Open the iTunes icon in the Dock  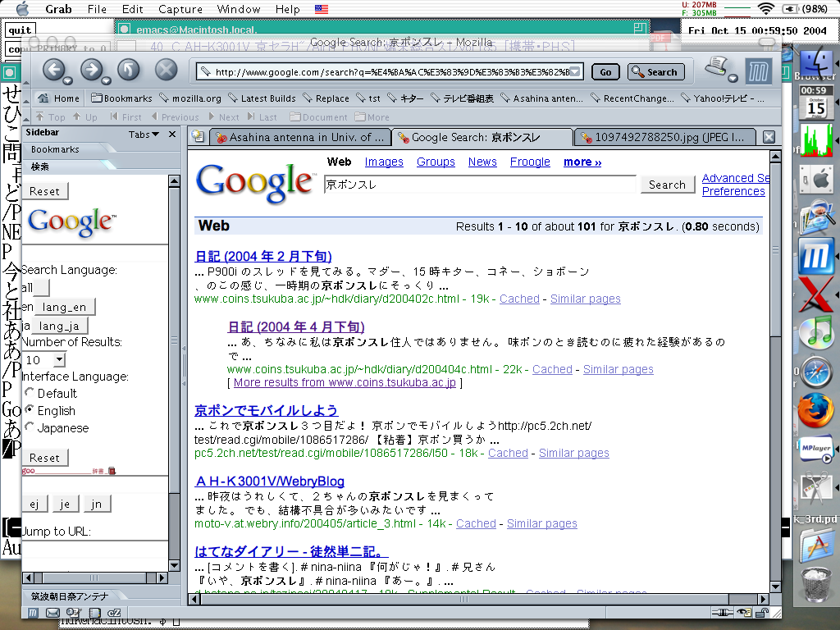click(816, 332)
